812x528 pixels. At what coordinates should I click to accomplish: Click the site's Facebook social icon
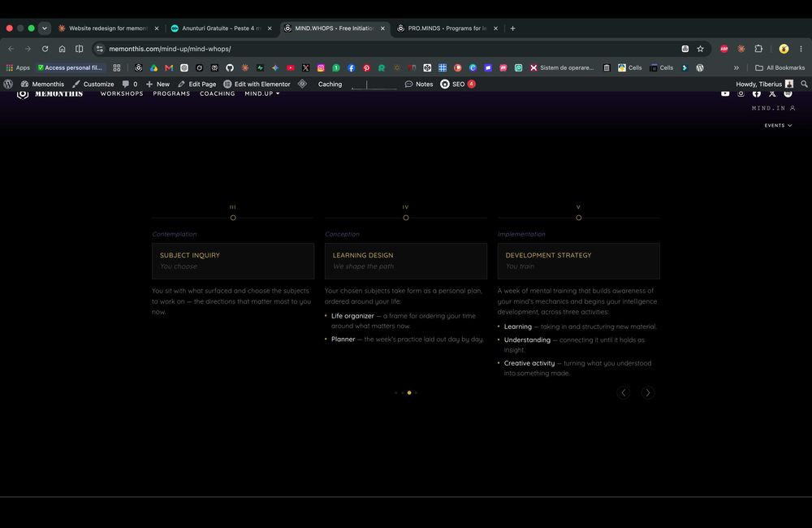click(x=757, y=93)
